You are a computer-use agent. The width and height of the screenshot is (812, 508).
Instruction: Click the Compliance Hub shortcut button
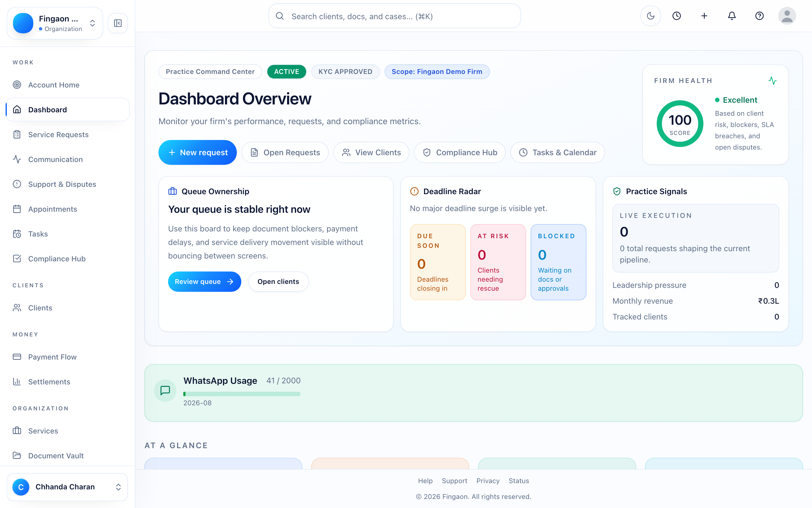point(460,152)
